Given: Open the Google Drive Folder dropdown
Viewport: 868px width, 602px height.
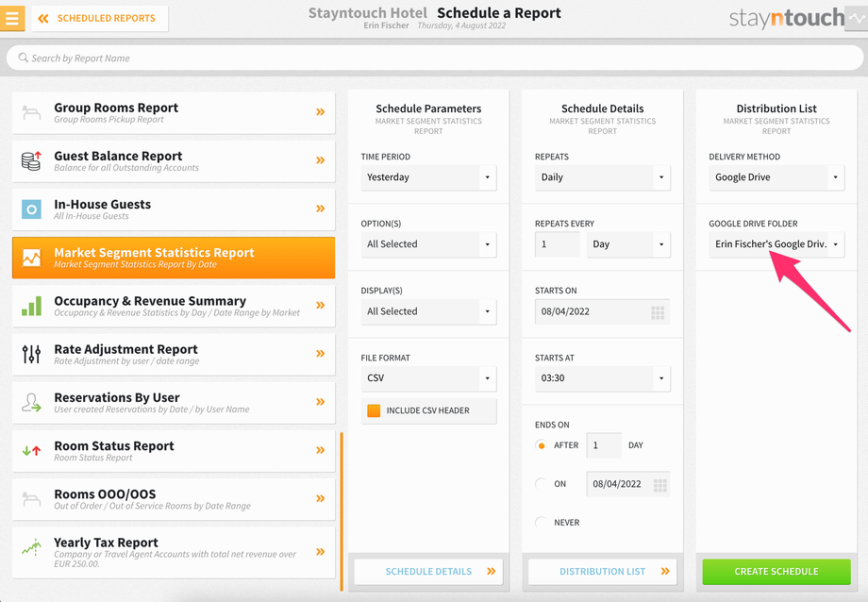Looking at the screenshot, I should (x=776, y=244).
